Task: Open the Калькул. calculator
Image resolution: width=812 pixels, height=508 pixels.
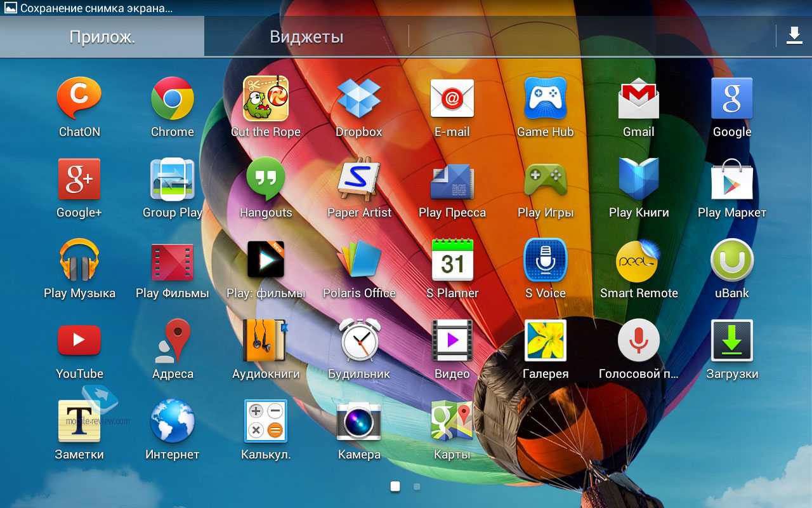Action: click(x=266, y=421)
